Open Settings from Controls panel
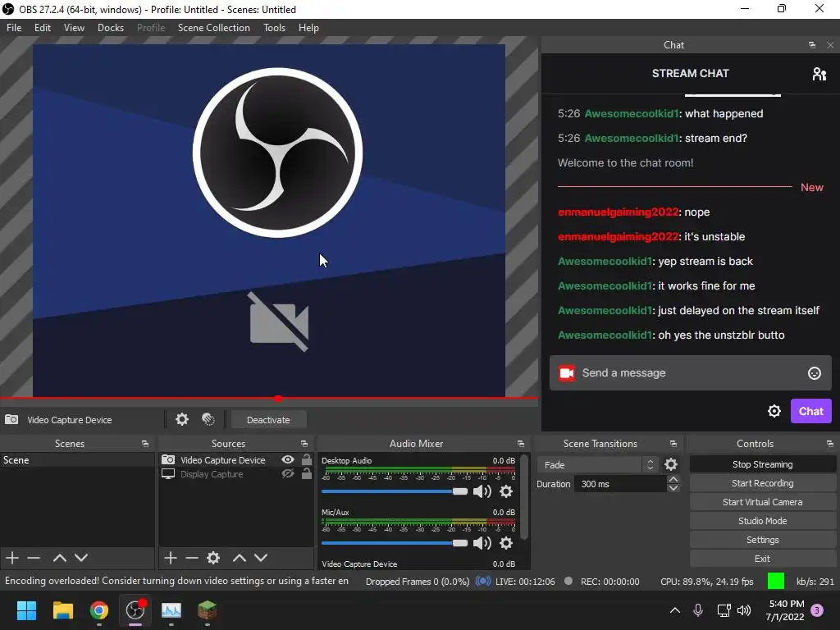840x630 pixels. coord(762,540)
